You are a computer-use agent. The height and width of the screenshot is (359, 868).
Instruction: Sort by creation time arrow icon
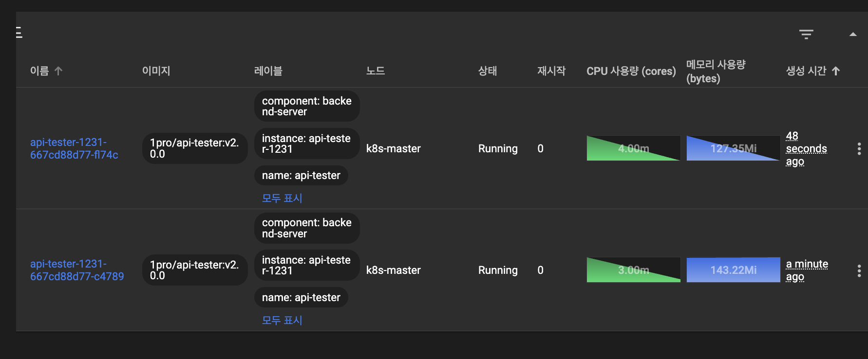[x=836, y=71]
